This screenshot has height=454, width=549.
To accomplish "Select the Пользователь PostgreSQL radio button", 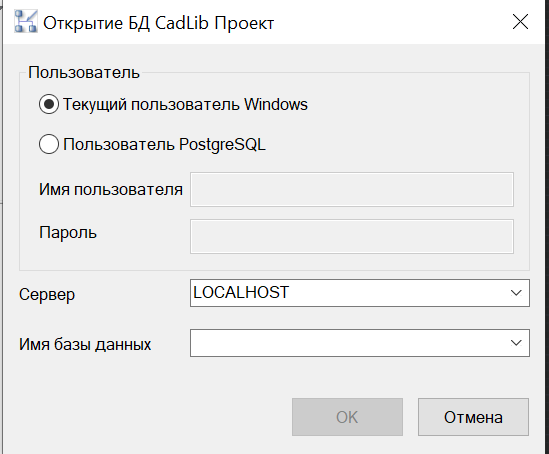I will click(x=49, y=144).
